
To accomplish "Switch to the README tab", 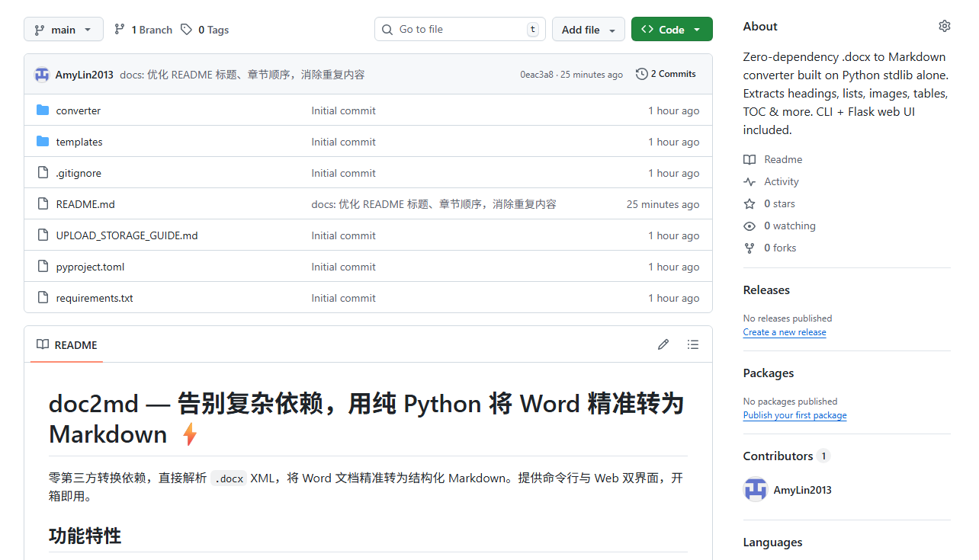I will (x=66, y=344).
